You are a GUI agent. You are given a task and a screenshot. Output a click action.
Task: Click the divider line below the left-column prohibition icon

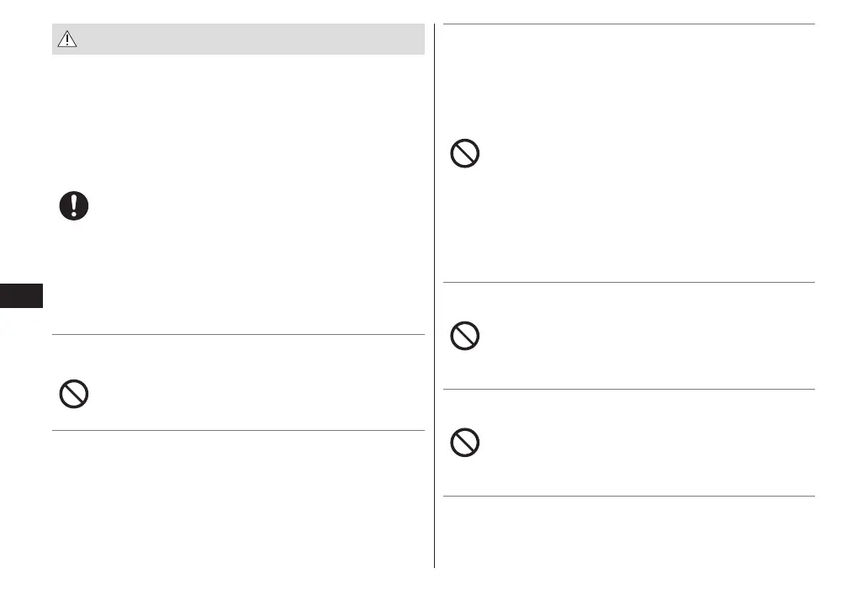[x=238, y=431]
